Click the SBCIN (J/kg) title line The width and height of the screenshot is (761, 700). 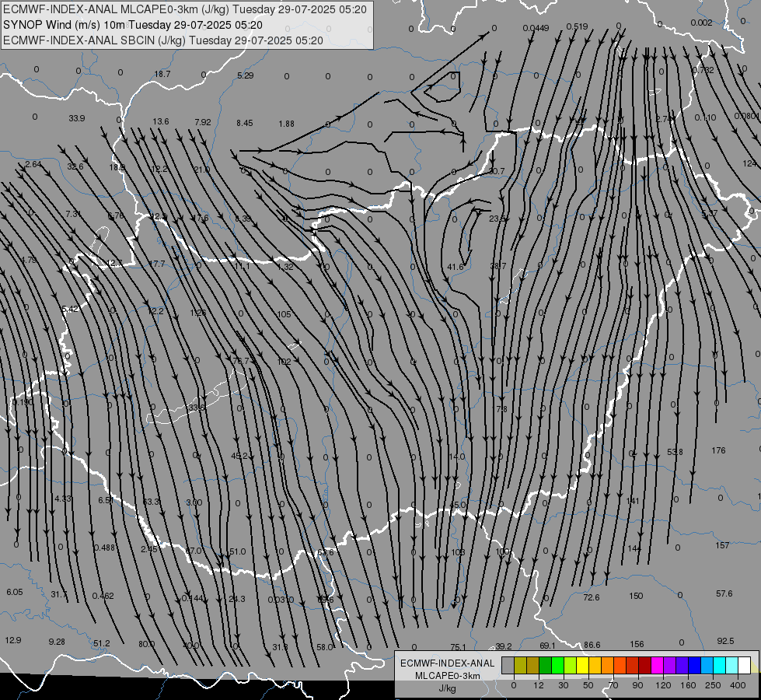pos(163,40)
